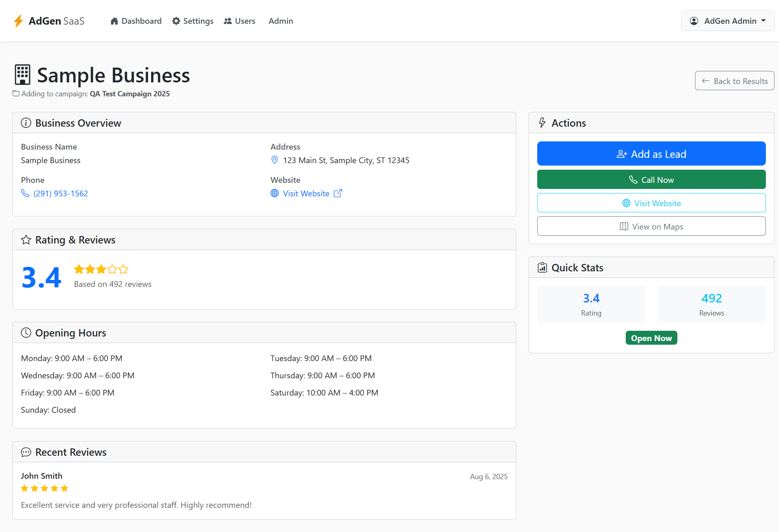Click the building icon beside Sample Business
The height and width of the screenshot is (532, 779).
click(x=23, y=75)
